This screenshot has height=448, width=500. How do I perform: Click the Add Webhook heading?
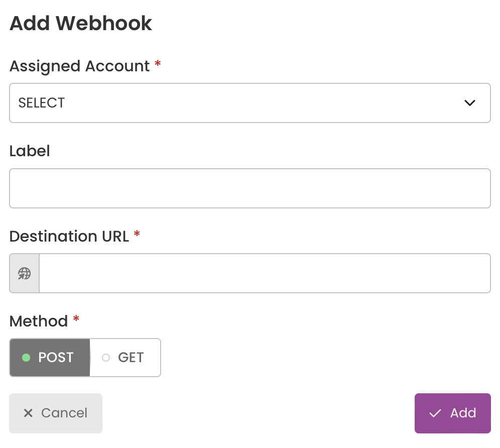pyautogui.click(x=81, y=23)
